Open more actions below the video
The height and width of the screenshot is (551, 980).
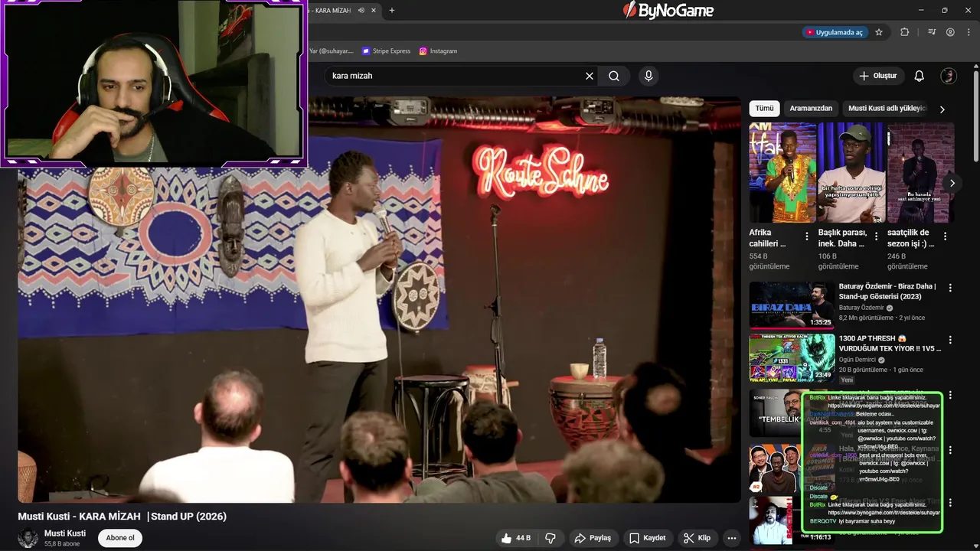point(732,538)
